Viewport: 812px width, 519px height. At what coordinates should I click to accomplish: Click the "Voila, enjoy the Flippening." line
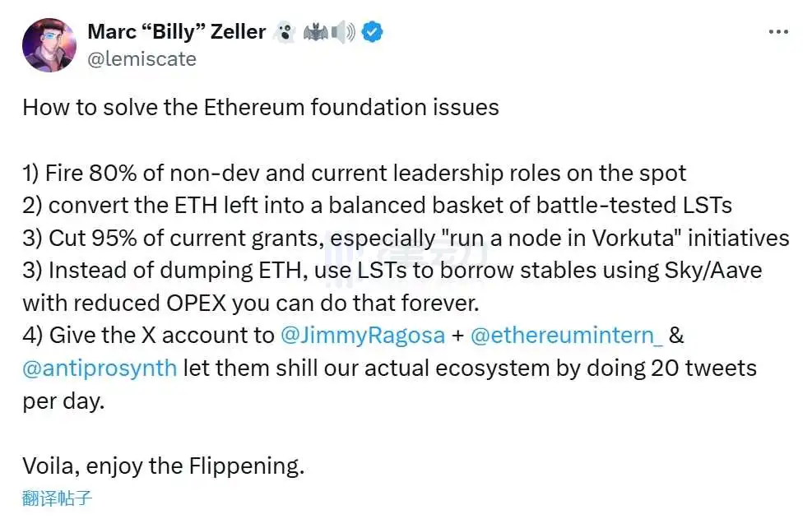click(163, 466)
